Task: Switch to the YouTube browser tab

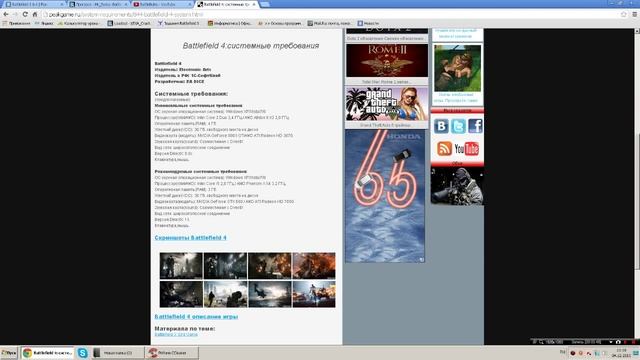Action: 162,4
